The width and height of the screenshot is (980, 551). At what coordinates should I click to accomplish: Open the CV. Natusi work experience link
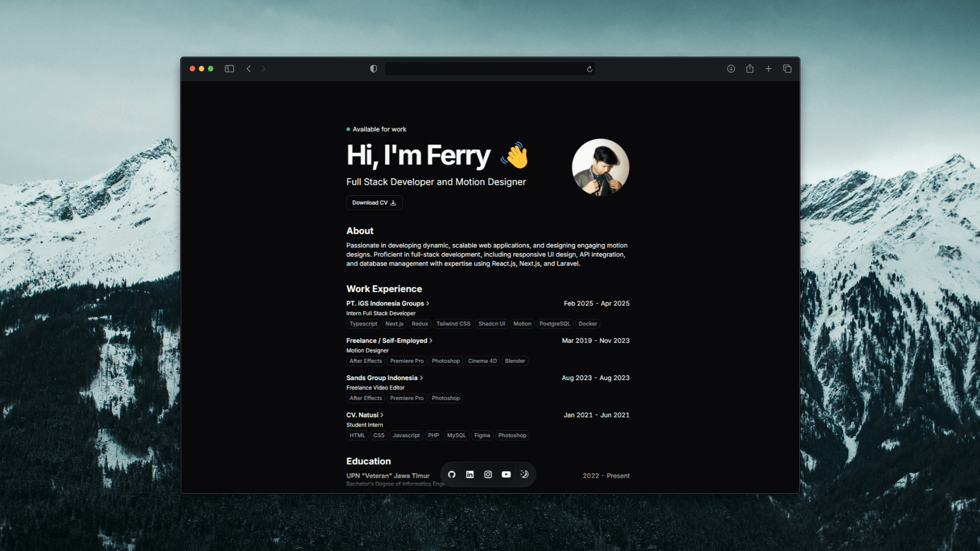pos(364,415)
